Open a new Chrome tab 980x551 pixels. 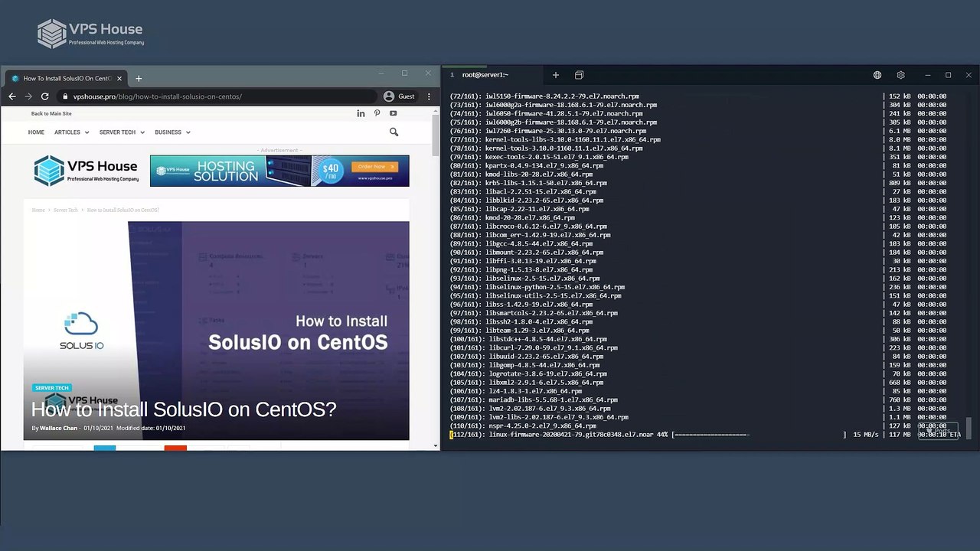139,78
